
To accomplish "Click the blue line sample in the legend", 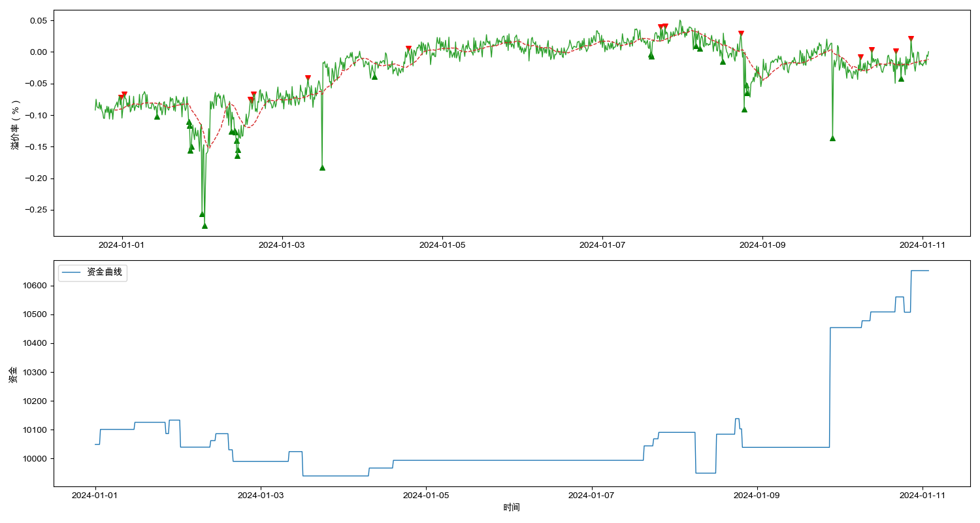I will pyautogui.click(x=72, y=272).
